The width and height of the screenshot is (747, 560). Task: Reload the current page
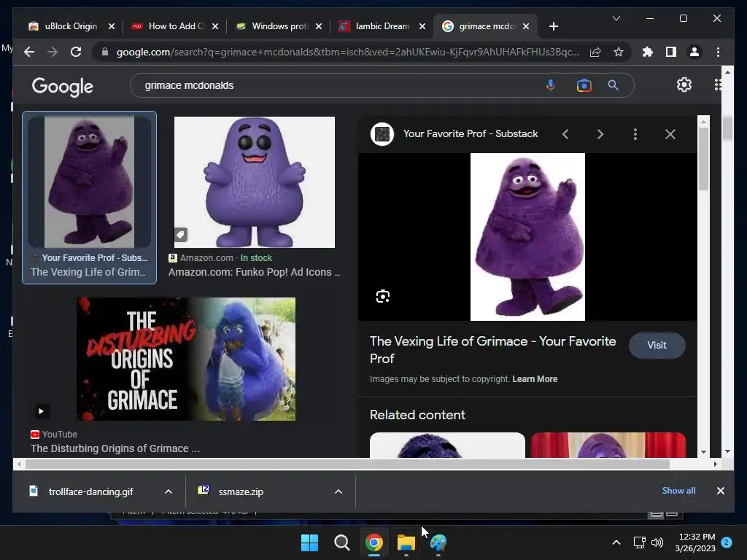[x=76, y=52]
